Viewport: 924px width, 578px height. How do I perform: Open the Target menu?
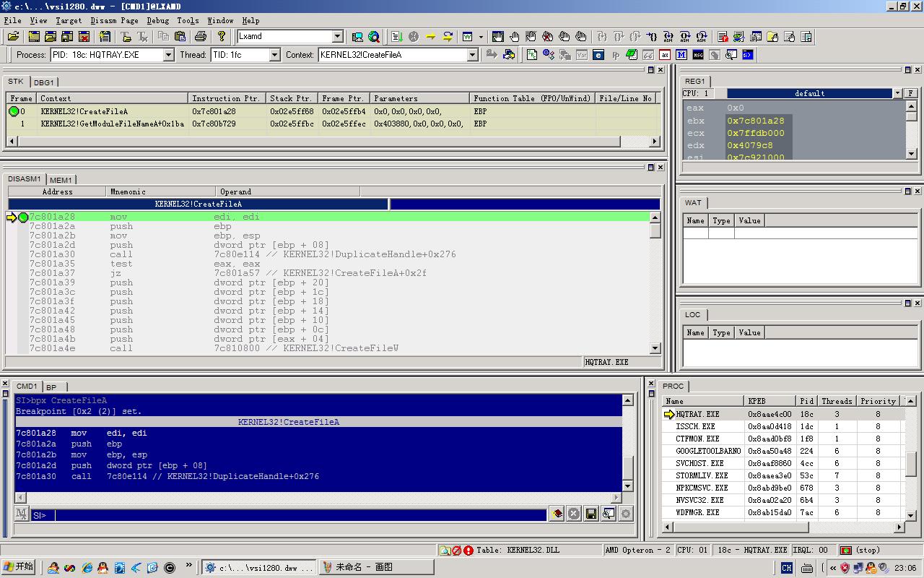click(69, 20)
